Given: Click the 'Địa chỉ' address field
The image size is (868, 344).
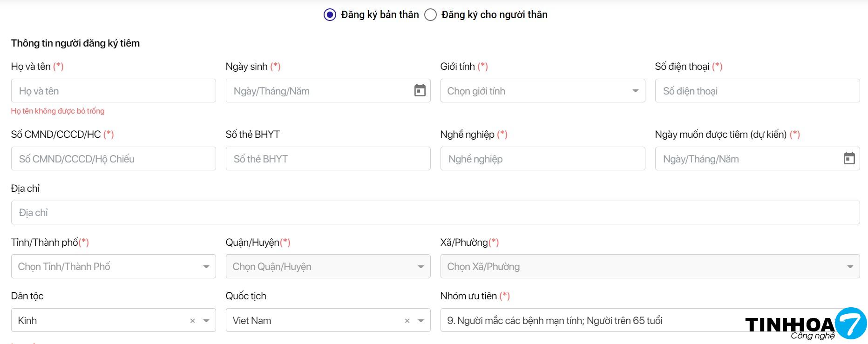Looking at the screenshot, I should [435, 213].
